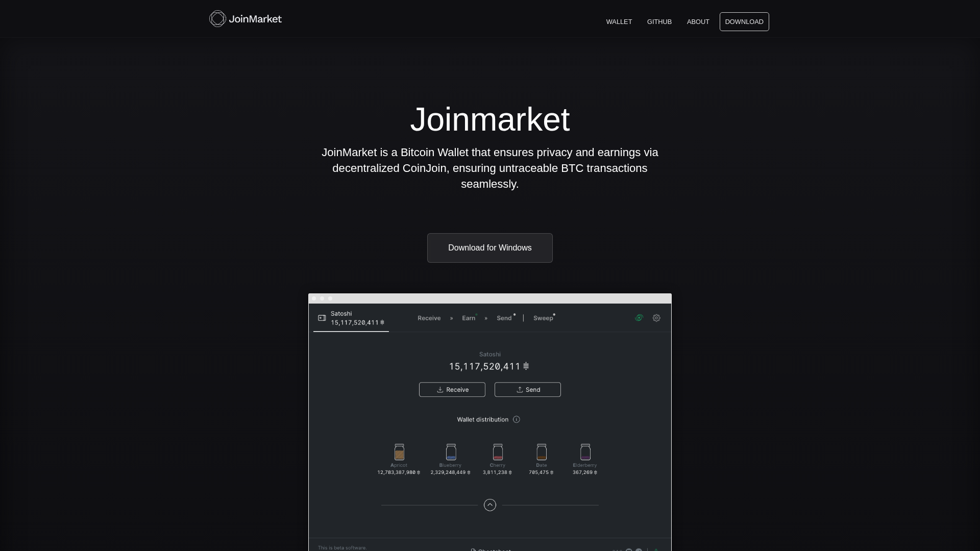Select the Elderberry jar icon

coord(585,452)
